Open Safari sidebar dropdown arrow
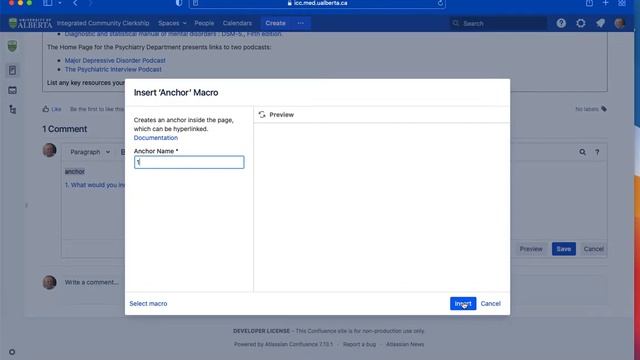The height and width of the screenshot is (360, 640). pos(60,3)
